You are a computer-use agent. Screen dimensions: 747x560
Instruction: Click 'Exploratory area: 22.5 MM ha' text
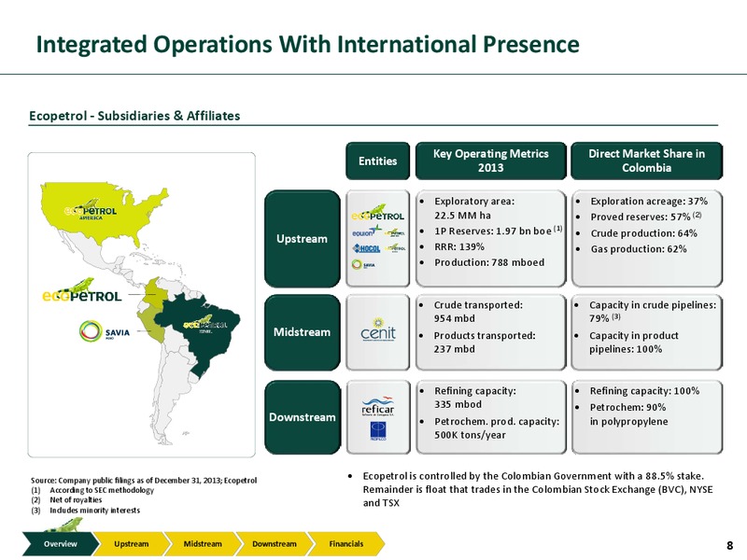pyautogui.click(x=474, y=208)
